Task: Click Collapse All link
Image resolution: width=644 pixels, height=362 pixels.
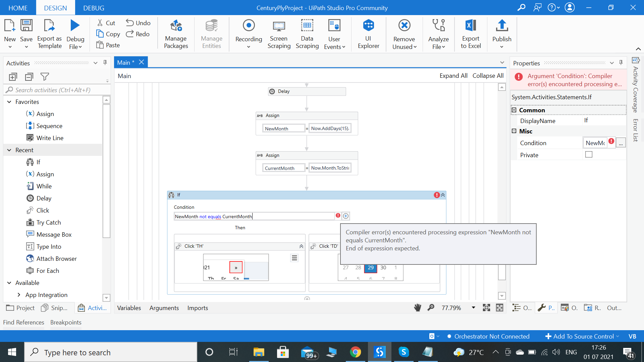Action: click(x=488, y=76)
